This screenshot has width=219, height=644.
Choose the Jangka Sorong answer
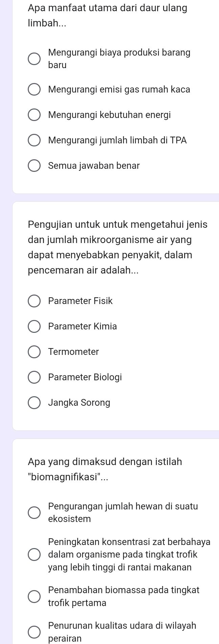(x=34, y=402)
